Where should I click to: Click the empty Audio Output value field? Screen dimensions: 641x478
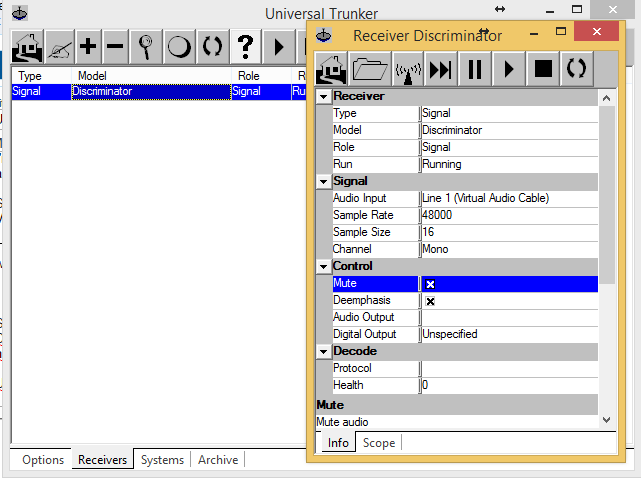tap(509, 317)
